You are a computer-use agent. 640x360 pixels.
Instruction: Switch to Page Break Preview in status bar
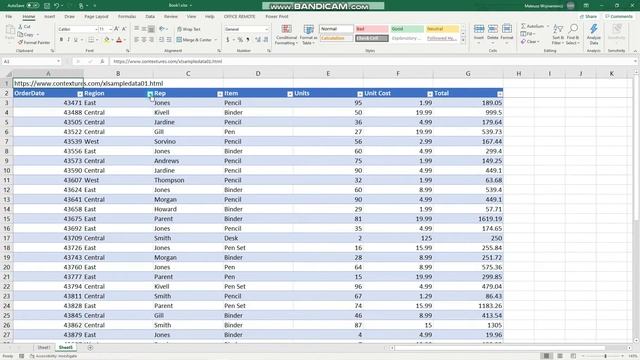coord(573,356)
